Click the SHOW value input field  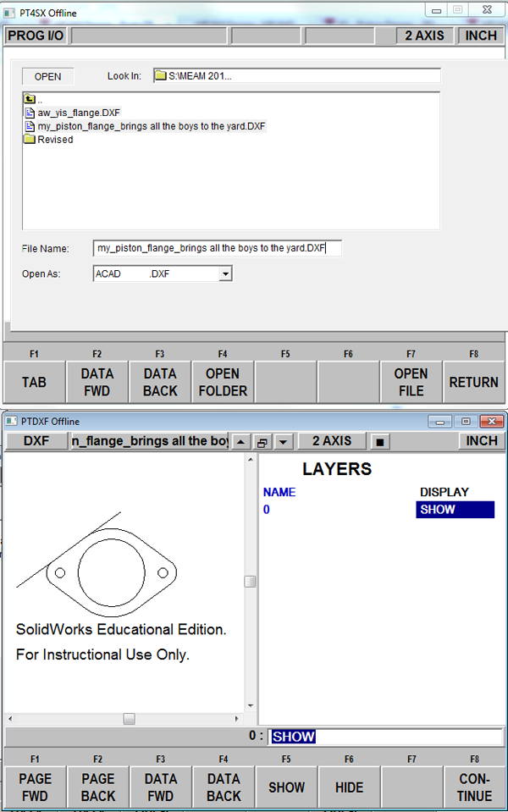tap(386, 737)
